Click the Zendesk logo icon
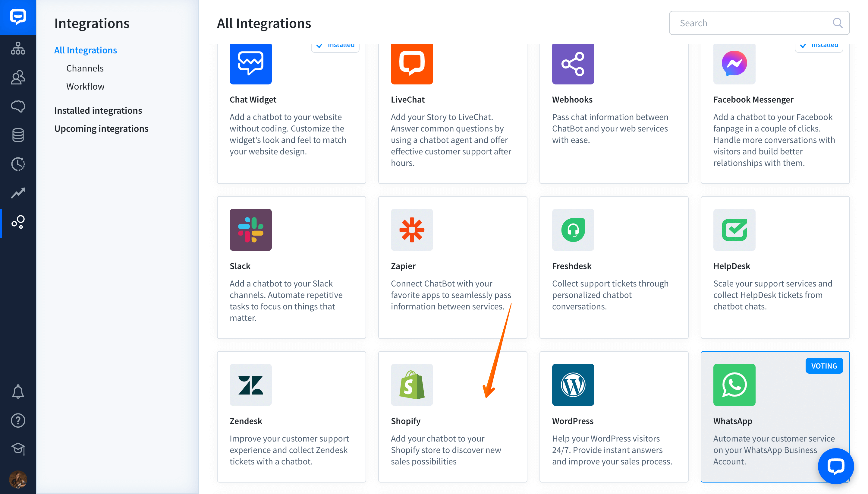This screenshot has width=868, height=494. click(250, 385)
